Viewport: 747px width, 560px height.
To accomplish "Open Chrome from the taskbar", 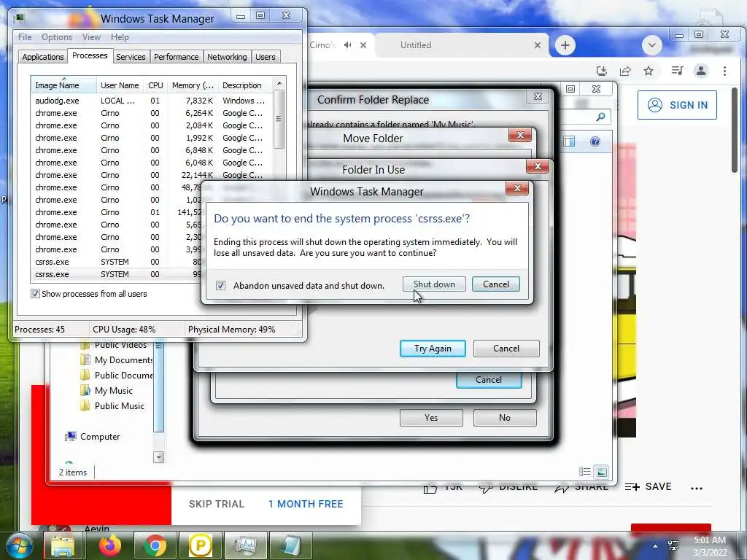I will pyautogui.click(x=155, y=545).
